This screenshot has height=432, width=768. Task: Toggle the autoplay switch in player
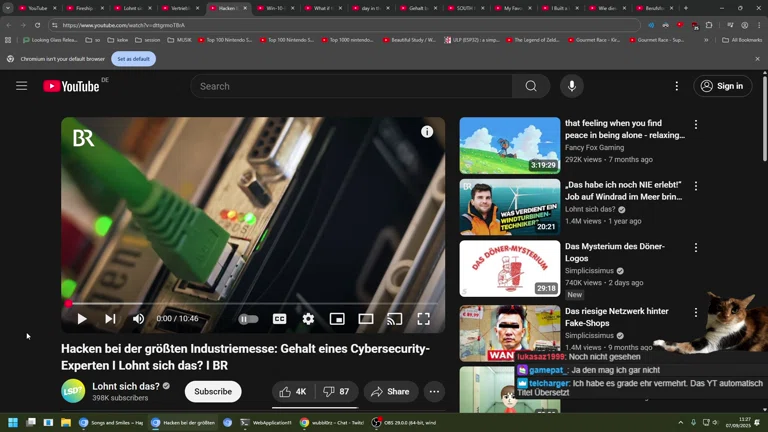pyautogui.click(x=249, y=319)
